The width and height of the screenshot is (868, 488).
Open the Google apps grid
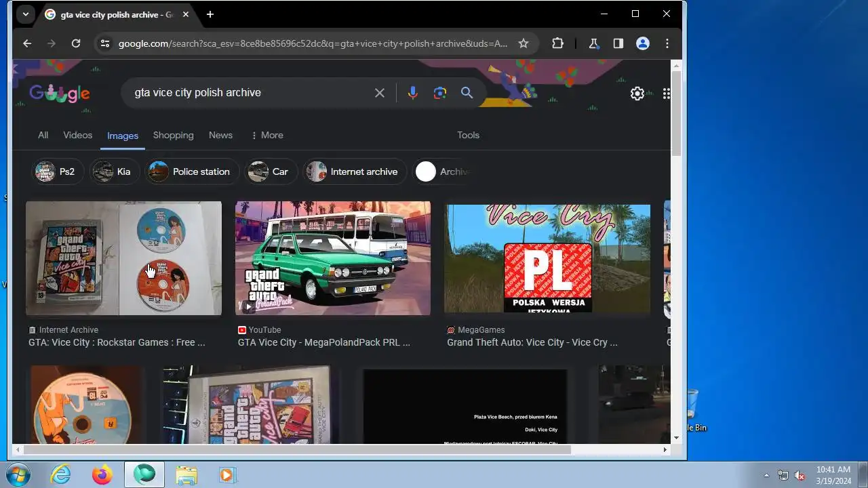tap(667, 94)
